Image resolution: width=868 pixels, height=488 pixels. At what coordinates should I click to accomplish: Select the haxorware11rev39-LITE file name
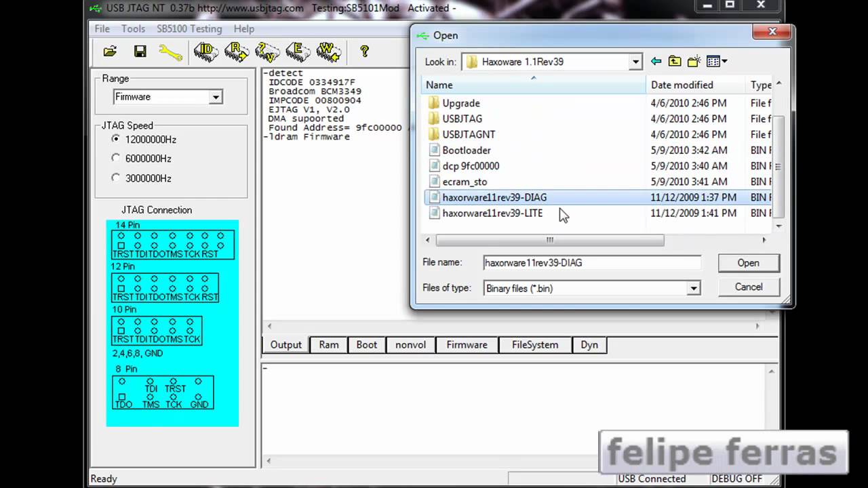[492, 213]
